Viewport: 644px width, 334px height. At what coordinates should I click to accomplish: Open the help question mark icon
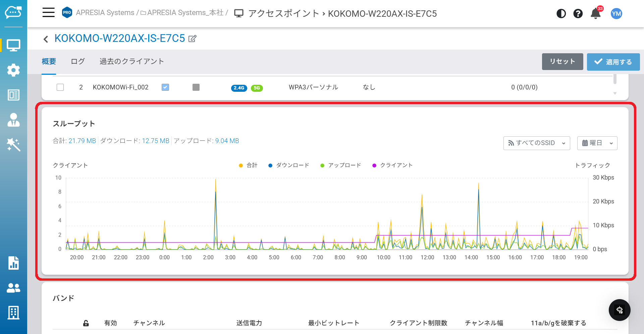(578, 14)
